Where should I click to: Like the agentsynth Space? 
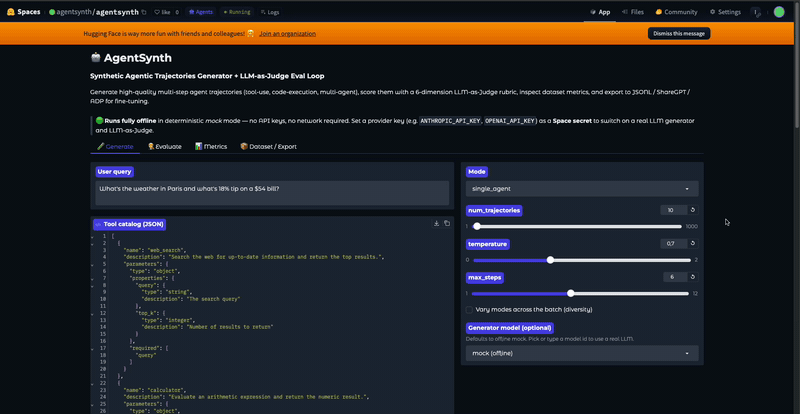pos(162,12)
